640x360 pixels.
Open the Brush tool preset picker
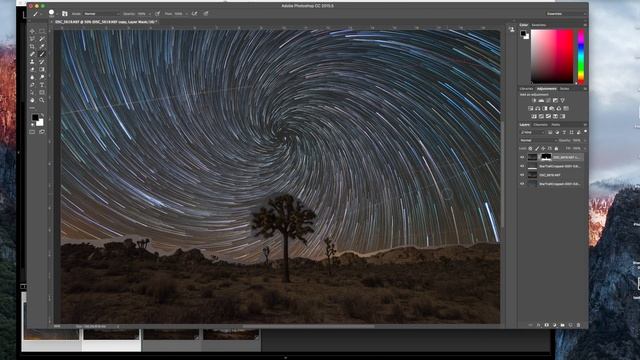[37, 13]
